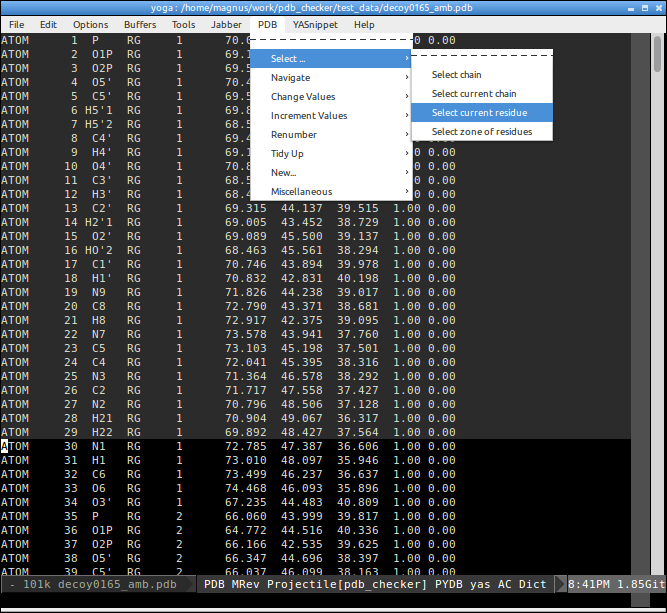Open the File menu
This screenshot has width=667, height=613.
pos(17,25)
